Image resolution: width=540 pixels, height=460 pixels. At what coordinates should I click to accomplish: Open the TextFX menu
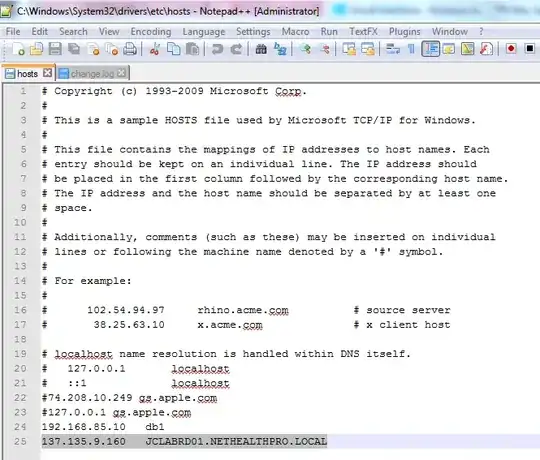(x=363, y=32)
